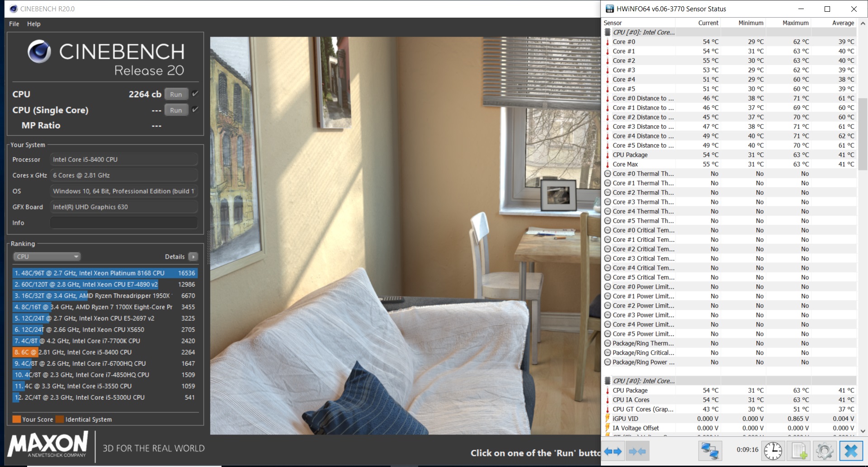Click the thermometer icon next to Core Max
Image resolution: width=868 pixels, height=467 pixels.
608,164
